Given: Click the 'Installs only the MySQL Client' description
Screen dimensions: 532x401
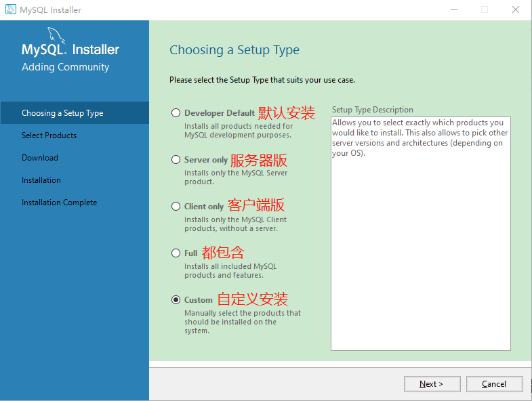Looking at the screenshot, I should coord(235,224).
